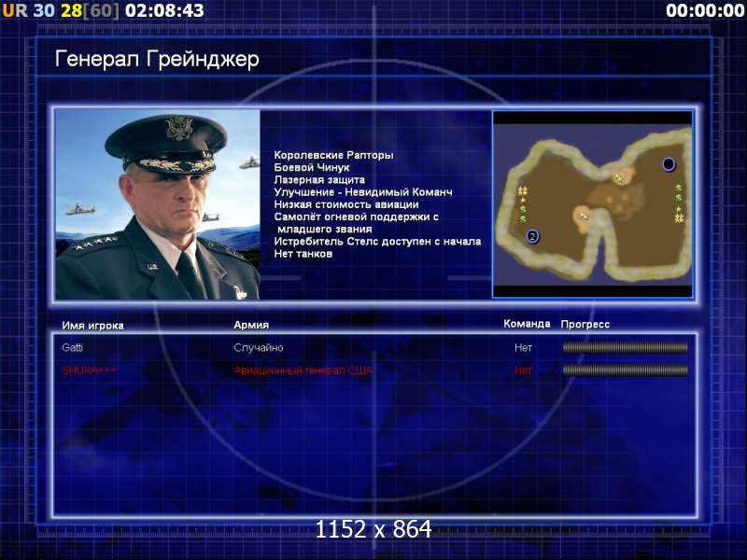Click the red team value 'Нет' for SHUXA
This screenshot has width=747, height=560.
[x=523, y=371]
